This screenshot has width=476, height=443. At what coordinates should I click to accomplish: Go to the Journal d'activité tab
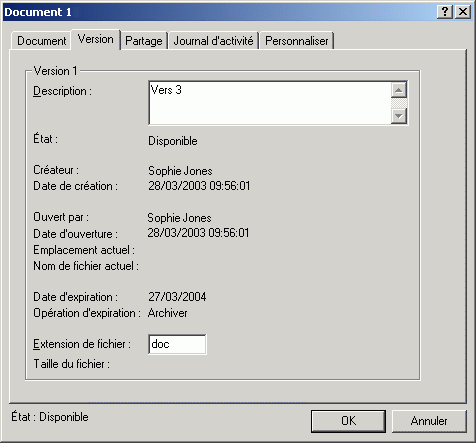(x=213, y=41)
